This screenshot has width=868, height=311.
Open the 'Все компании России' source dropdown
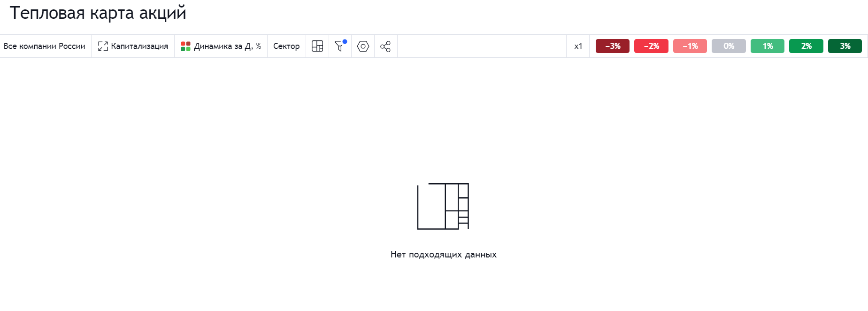pyautogui.click(x=45, y=46)
